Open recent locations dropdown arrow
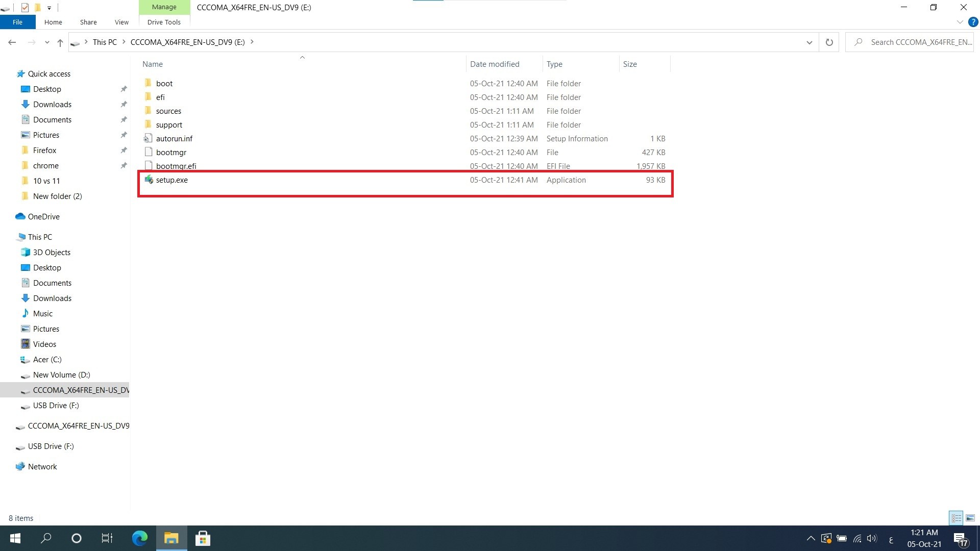The width and height of the screenshot is (980, 551). tap(47, 42)
